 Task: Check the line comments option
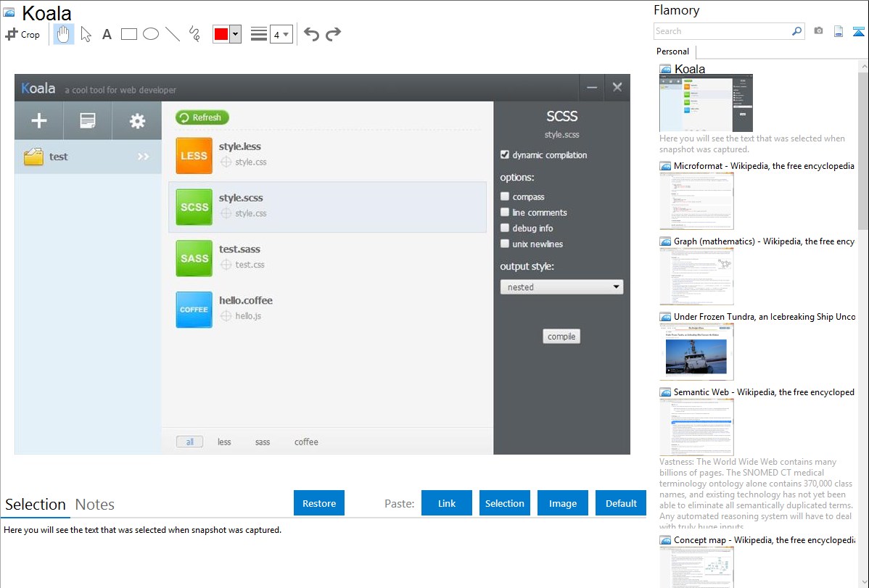505,212
